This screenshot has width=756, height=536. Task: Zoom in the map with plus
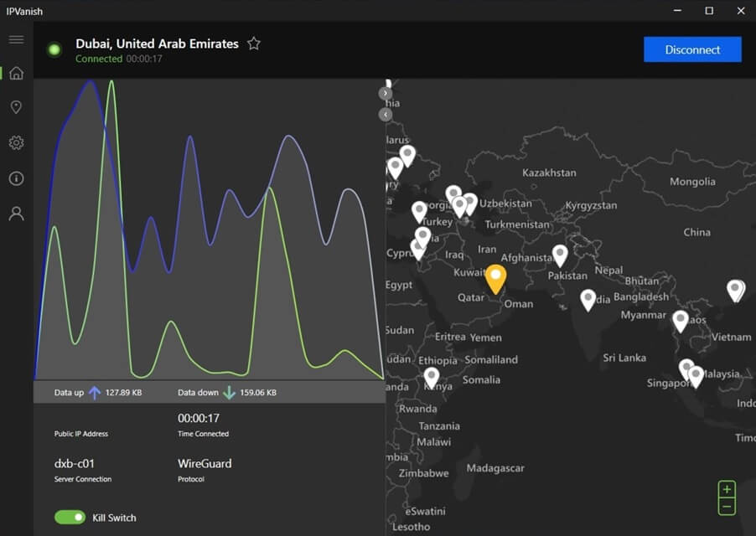(x=727, y=489)
